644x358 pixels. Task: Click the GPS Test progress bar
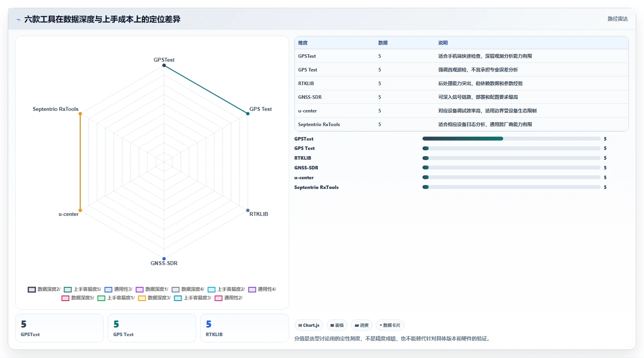pos(511,148)
